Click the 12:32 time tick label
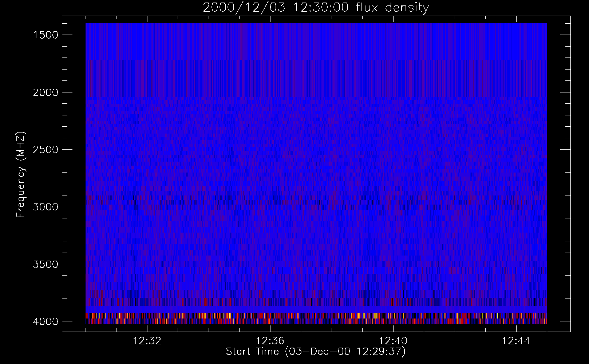 pos(147,341)
